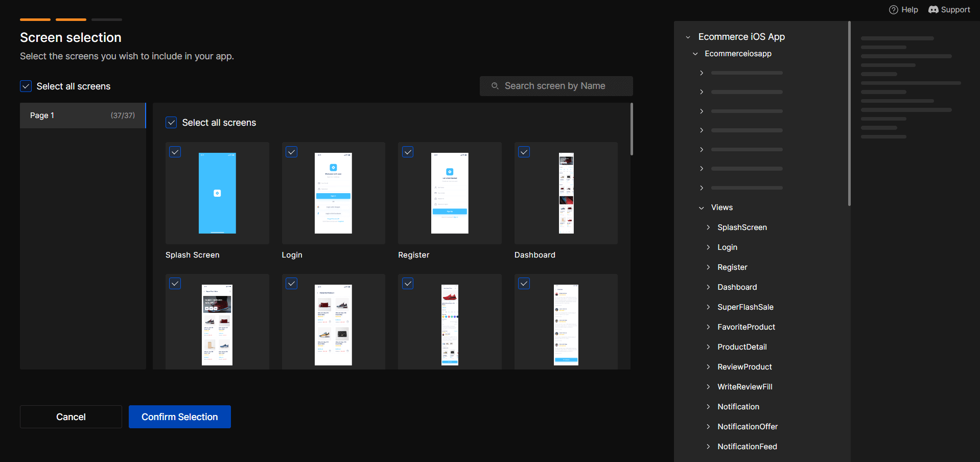Click the Dashboard screen thumbnail
The height and width of the screenshot is (462, 980).
(566, 193)
